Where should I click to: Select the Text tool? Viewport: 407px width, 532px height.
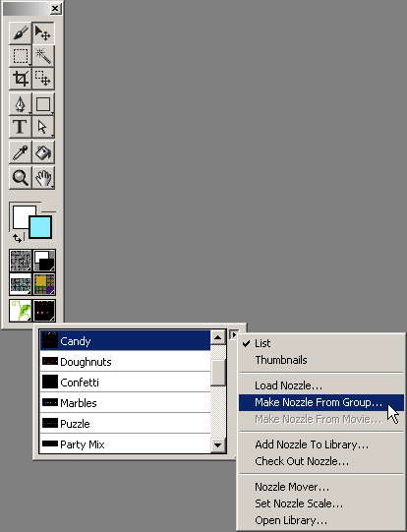[21, 127]
